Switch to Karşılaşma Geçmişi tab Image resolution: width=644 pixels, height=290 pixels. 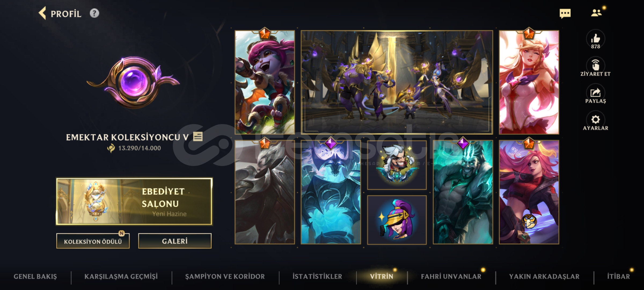click(121, 276)
